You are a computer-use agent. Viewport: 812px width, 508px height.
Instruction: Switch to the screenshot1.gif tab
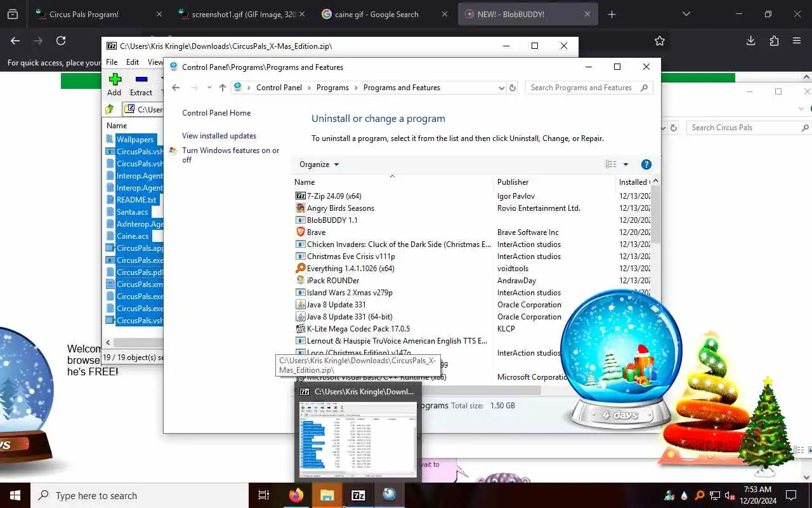pyautogui.click(x=242, y=14)
